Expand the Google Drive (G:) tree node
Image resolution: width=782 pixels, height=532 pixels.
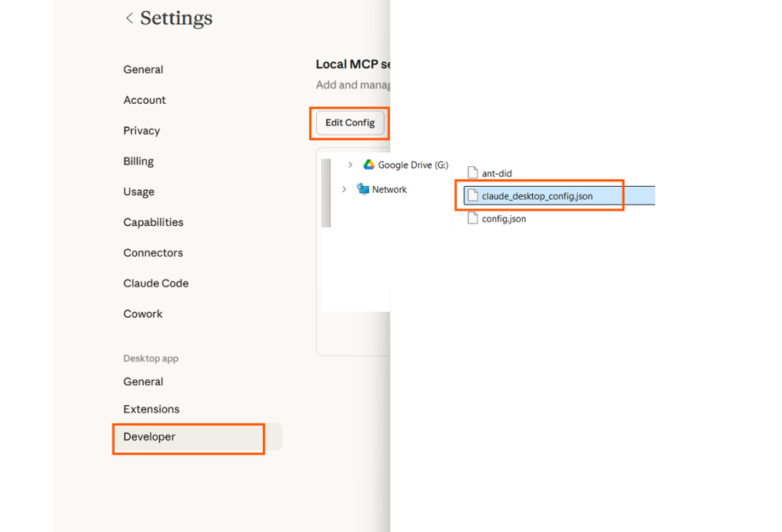[351, 165]
